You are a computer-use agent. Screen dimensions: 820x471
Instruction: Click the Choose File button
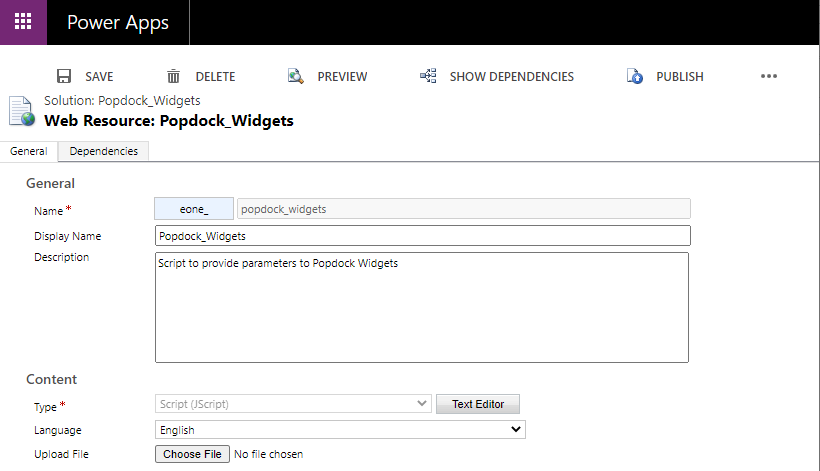click(192, 454)
